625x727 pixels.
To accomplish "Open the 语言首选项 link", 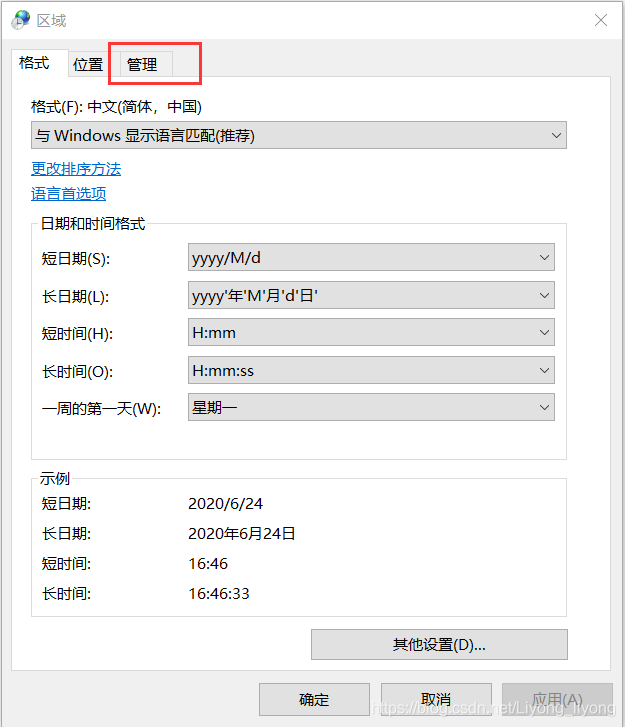I will (69, 193).
